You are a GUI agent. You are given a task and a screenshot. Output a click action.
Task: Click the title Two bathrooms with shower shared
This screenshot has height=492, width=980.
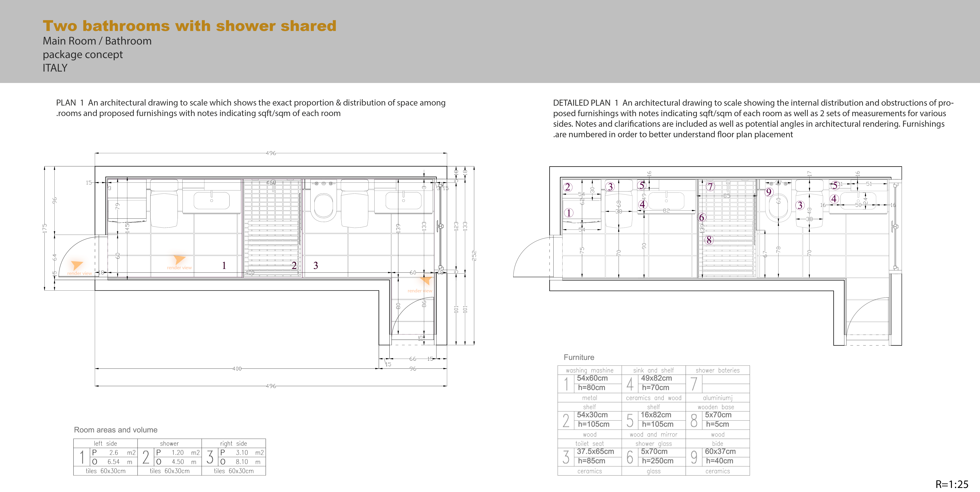[x=190, y=26]
